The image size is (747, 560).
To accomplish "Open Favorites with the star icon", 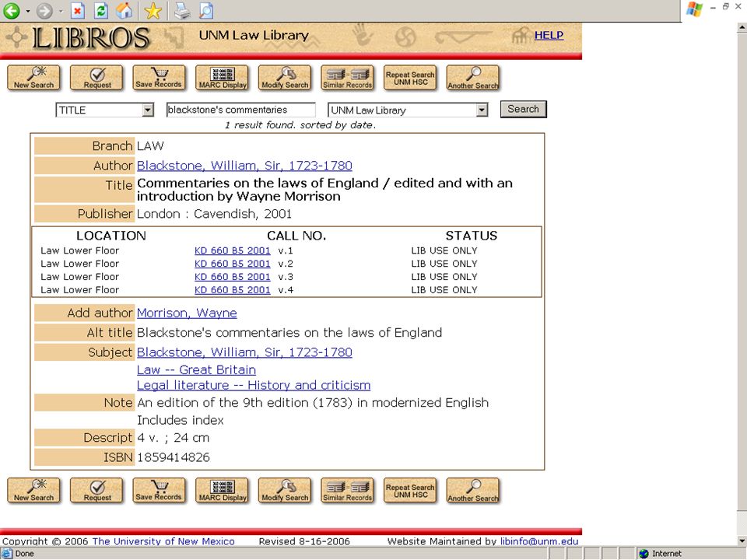I will click(153, 10).
